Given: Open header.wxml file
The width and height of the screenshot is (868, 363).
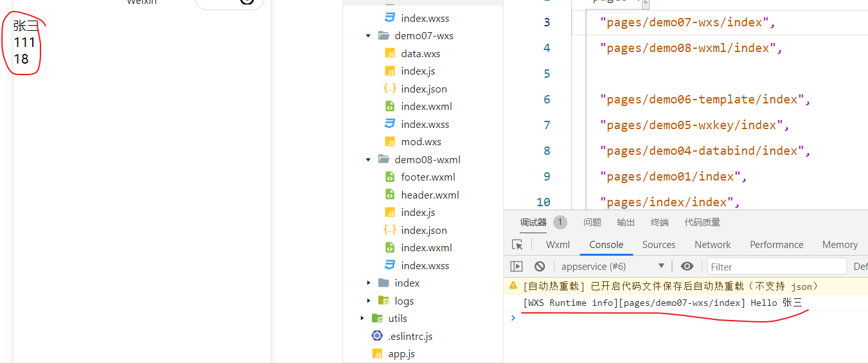Looking at the screenshot, I should (x=430, y=195).
